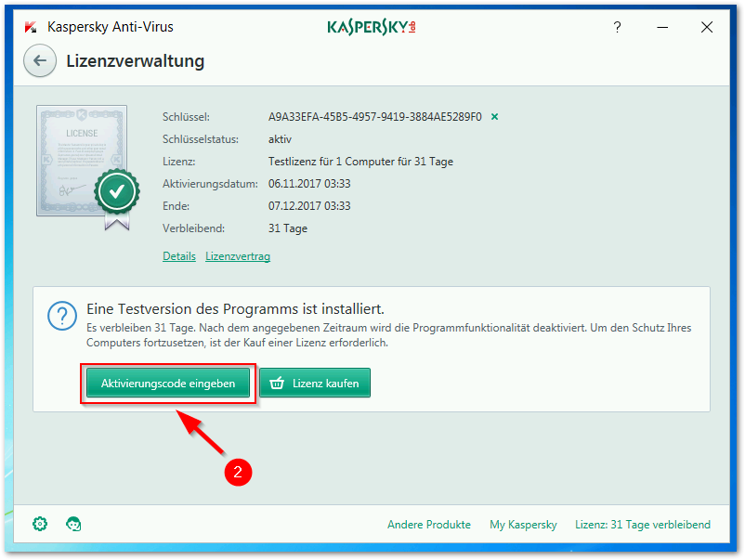The width and height of the screenshot is (745, 560).
Task: Remove the key with the green X
Action: point(494,117)
